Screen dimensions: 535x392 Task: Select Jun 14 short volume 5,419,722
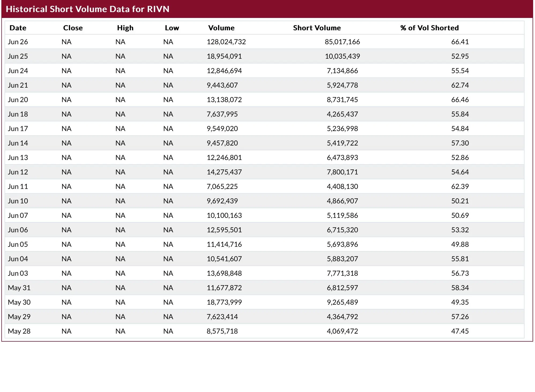[342, 143]
